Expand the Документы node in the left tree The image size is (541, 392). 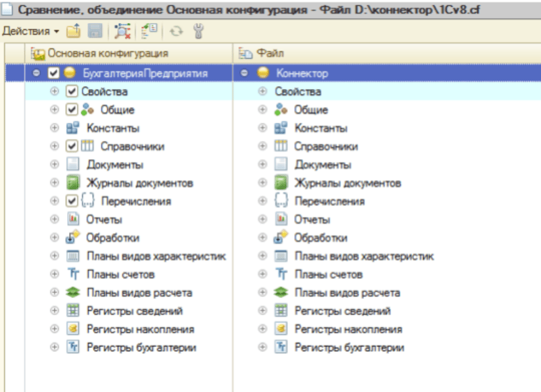click(55, 165)
